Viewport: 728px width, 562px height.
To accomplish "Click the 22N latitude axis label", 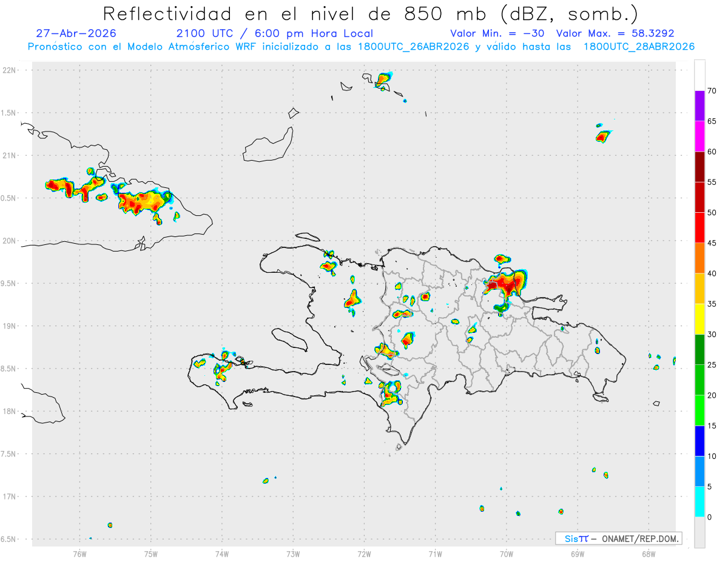I will [11, 70].
